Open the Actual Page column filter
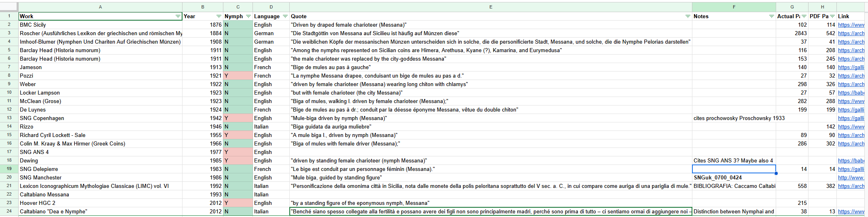This screenshot has height=217, width=868. (x=804, y=17)
